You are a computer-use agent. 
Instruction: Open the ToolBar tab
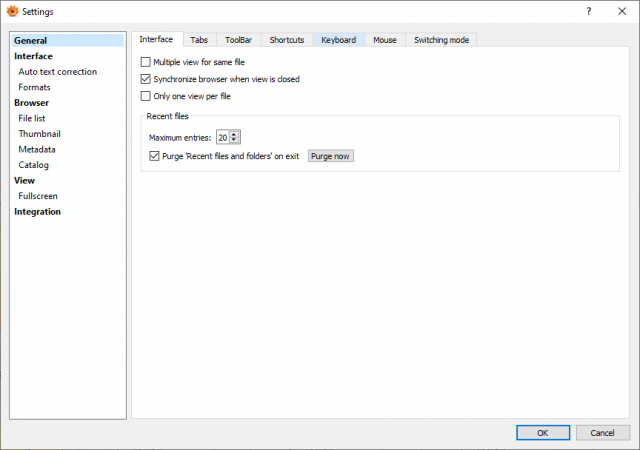(x=238, y=40)
